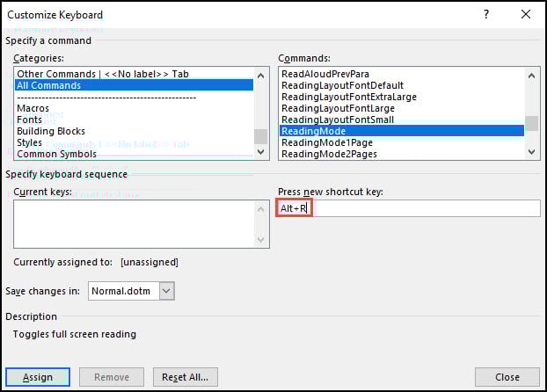Click the disabled Remove button
The width and height of the screenshot is (547, 392).
(112, 377)
